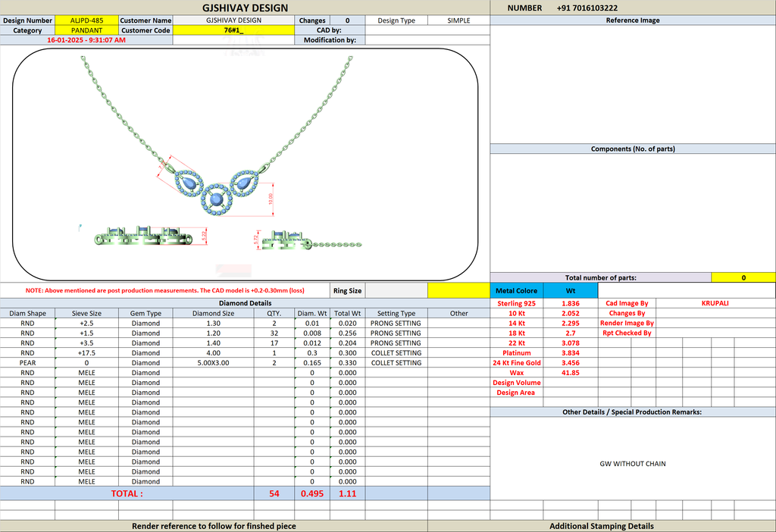Select the Diamond Details section header
Screen dimensions: 776x532
pyautogui.click(x=245, y=303)
